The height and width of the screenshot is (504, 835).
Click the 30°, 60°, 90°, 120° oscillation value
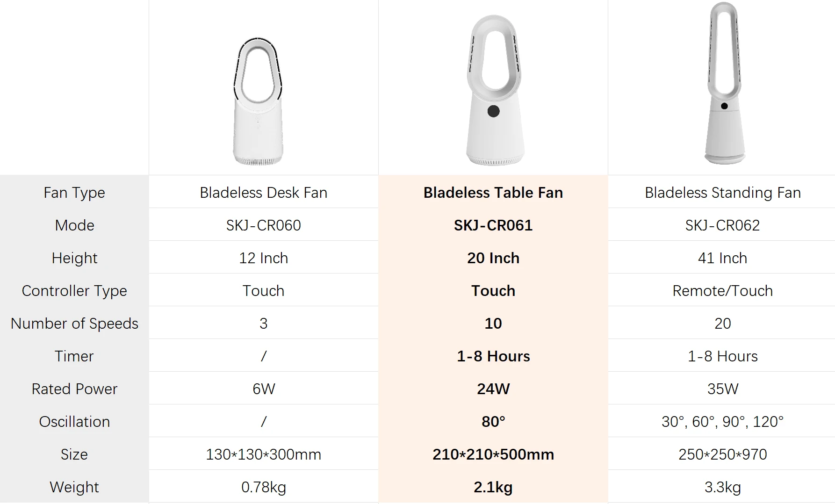tap(722, 422)
